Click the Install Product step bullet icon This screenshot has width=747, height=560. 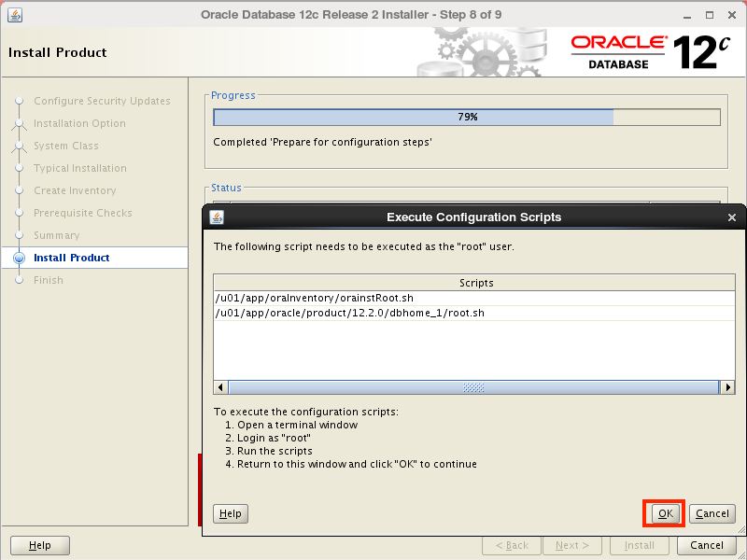tap(19, 258)
